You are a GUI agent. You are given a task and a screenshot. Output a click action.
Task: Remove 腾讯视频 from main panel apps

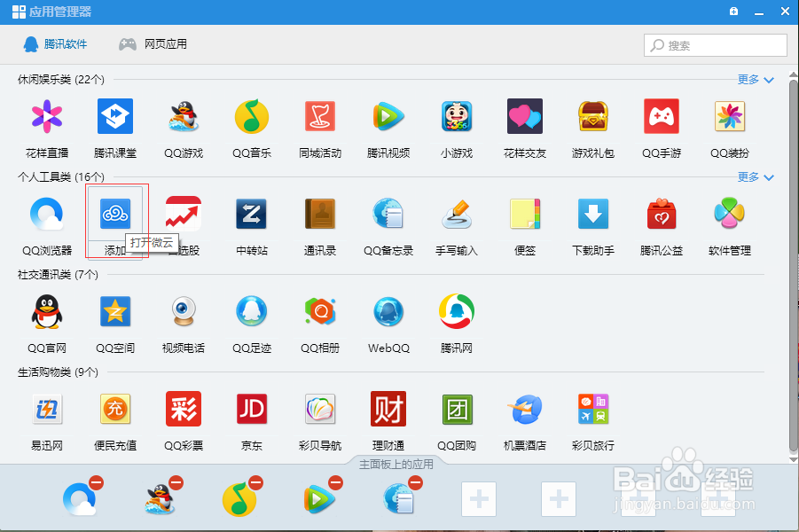coord(336,482)
